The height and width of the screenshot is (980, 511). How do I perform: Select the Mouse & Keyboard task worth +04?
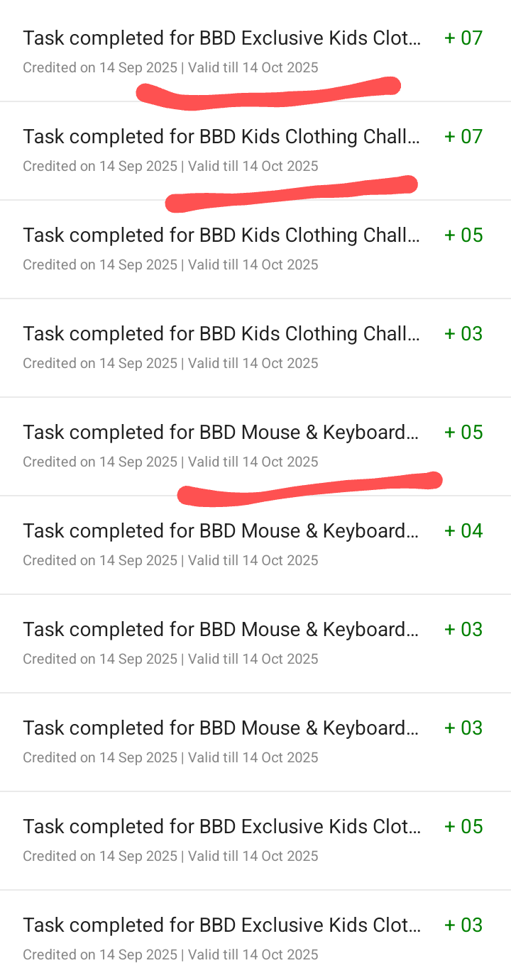coord(221,531)
